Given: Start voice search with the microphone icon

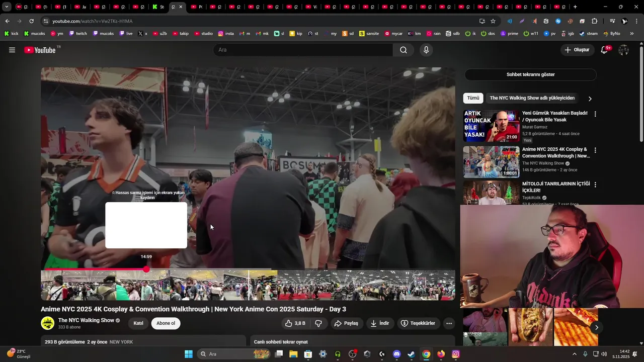Looking at the screenshot, I should (x=426, y=50).
